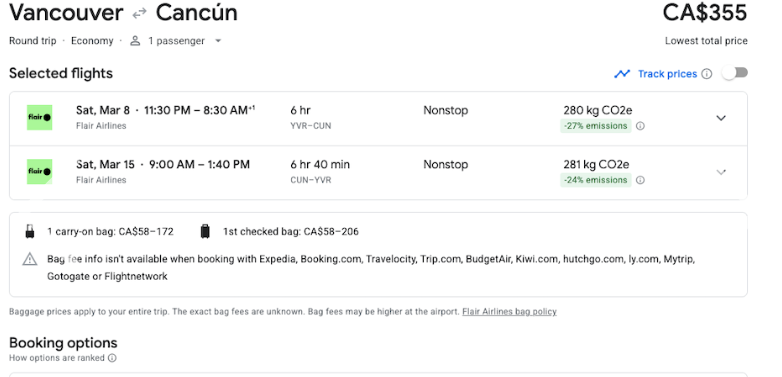
Task: Expand the Mar 15 CUN–YVR flight details
Action: click(721, 173)
